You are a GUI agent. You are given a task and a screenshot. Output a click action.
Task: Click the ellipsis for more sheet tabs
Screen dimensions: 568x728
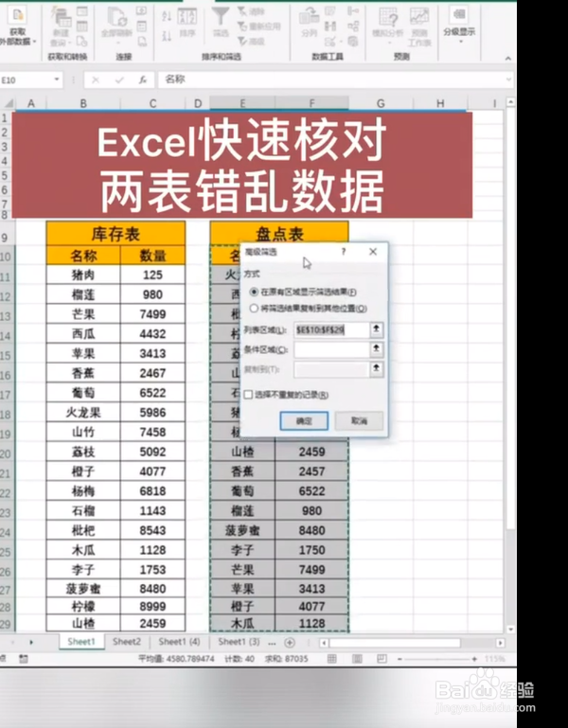coord(272,643)
